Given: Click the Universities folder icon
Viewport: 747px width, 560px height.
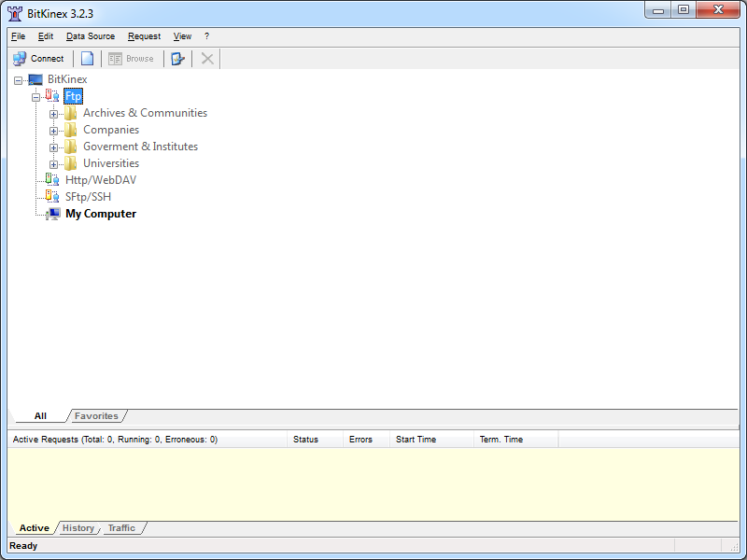Looking at the screenshot, I should (x=71, y=163).
